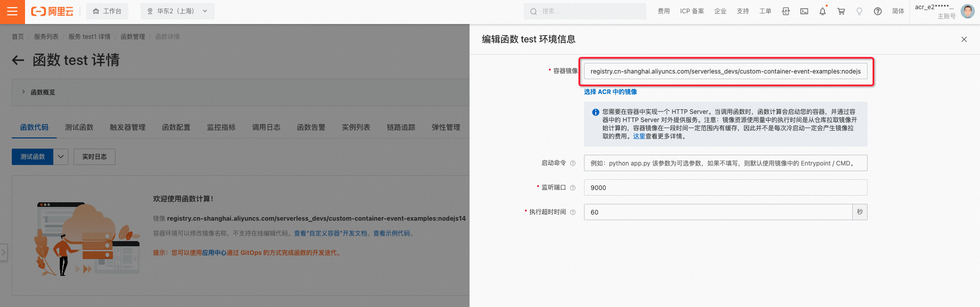Switch to the 测试函数 tab

tap(79, 127)
